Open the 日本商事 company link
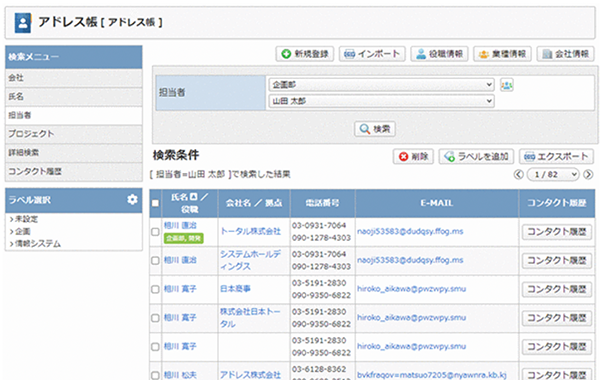 click(235, 289)
